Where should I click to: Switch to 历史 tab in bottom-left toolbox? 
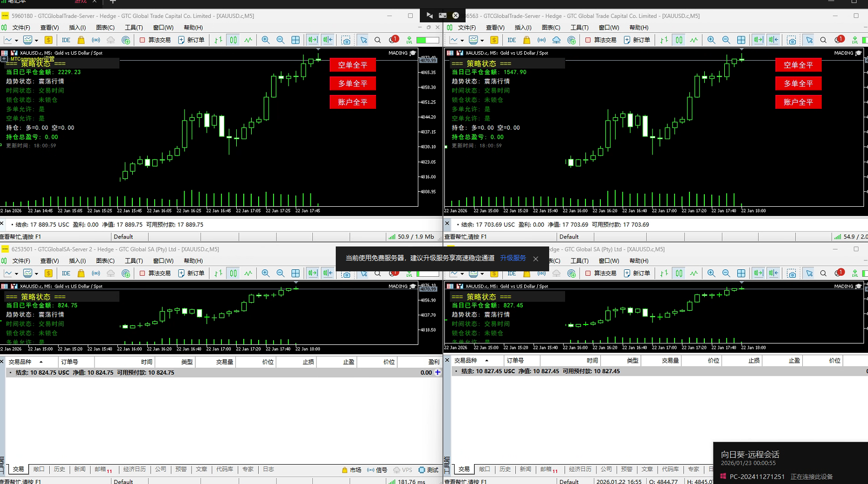coord(60,469)
